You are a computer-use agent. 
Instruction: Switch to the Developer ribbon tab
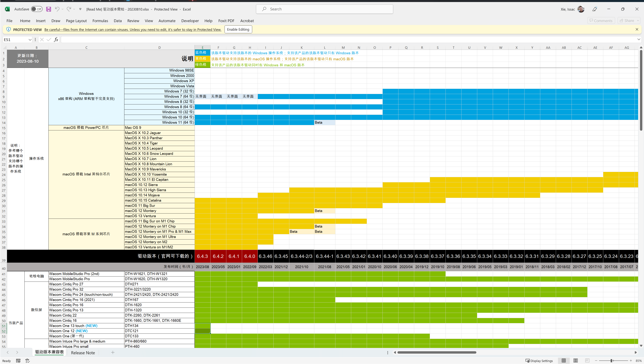[x=190, y=21]
